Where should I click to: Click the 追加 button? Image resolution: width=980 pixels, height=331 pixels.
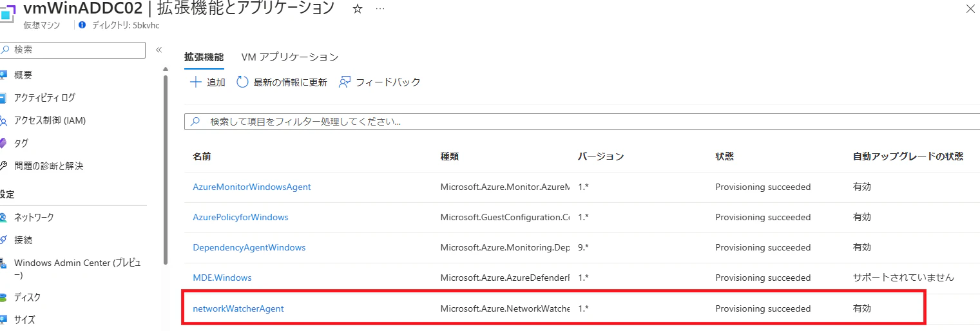(207, 82)
